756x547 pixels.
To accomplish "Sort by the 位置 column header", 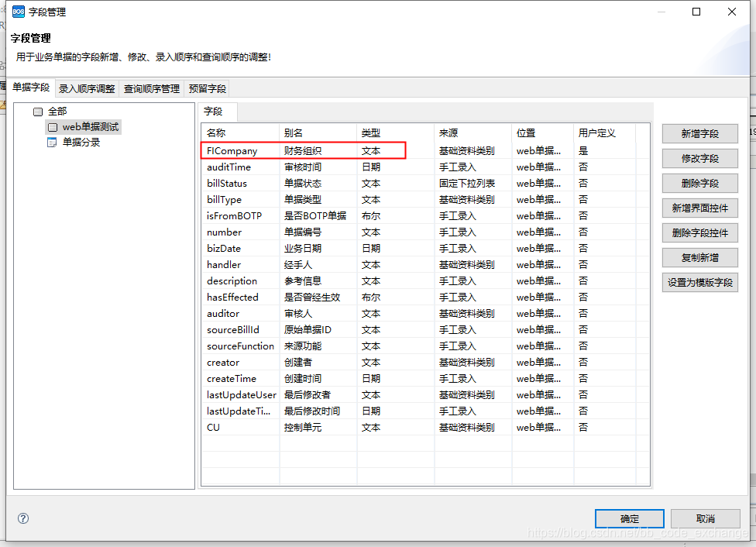I will coord(543,132).
